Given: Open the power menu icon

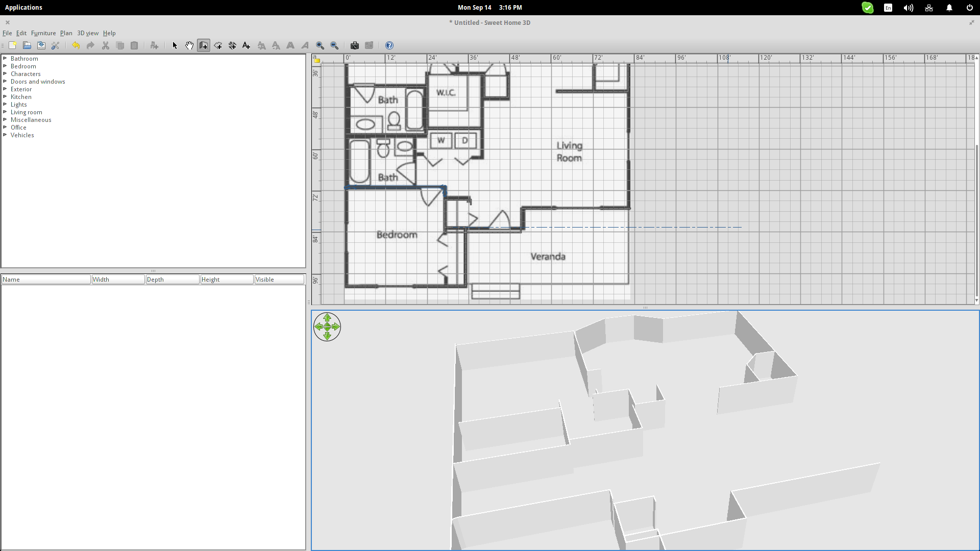Looking at the screenshot, I should pos(970,8).
